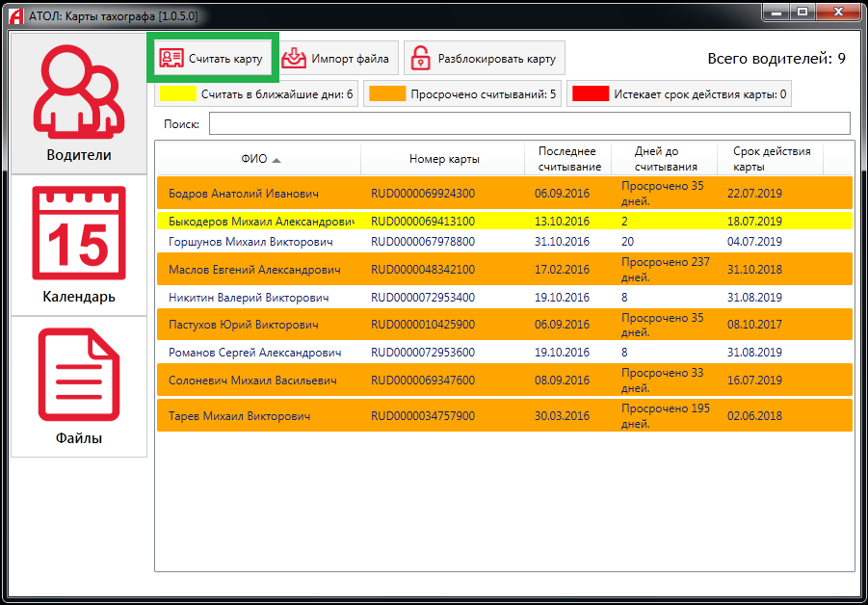Click the Импорт файла inbox icon

pos(295,59)
